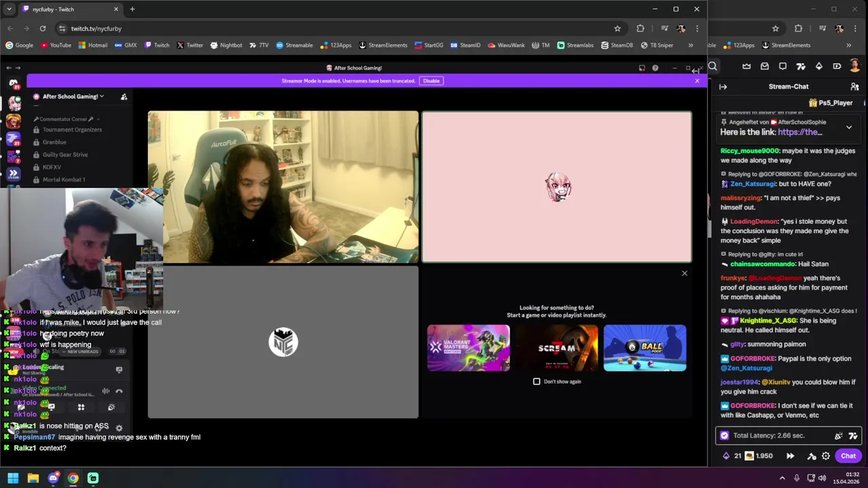Click the Bits diamond with 21
868x488 pixels.
(732, 456)
